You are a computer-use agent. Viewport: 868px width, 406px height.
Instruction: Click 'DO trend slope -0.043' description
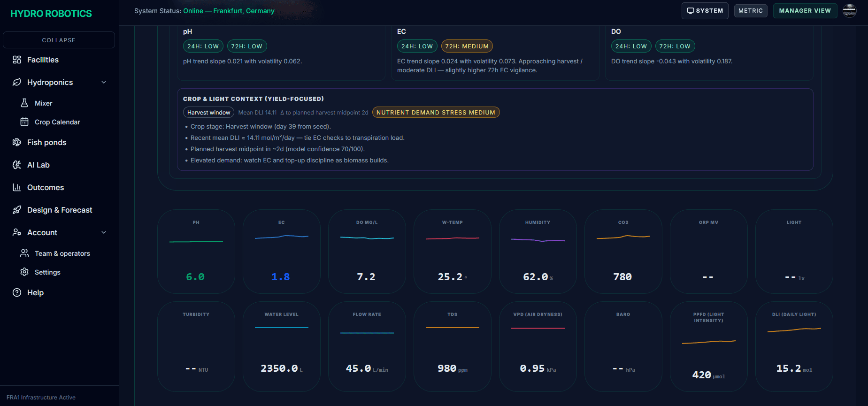click(x=672, y=61)
